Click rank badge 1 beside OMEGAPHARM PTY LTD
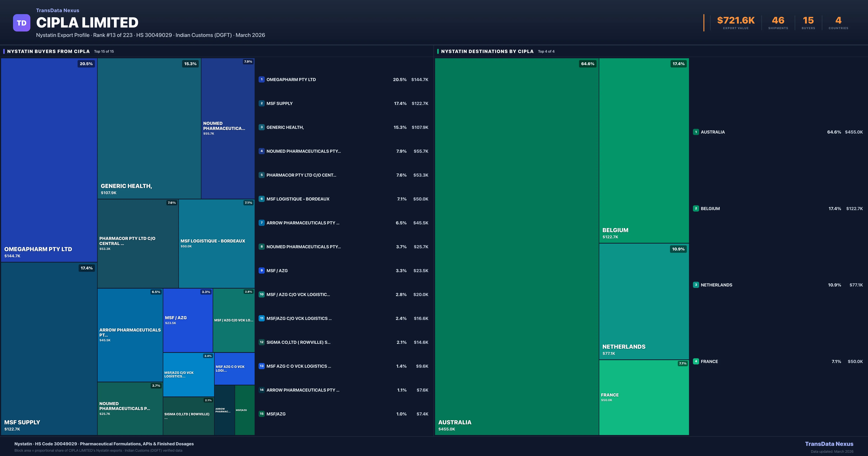 coord(261,80)
